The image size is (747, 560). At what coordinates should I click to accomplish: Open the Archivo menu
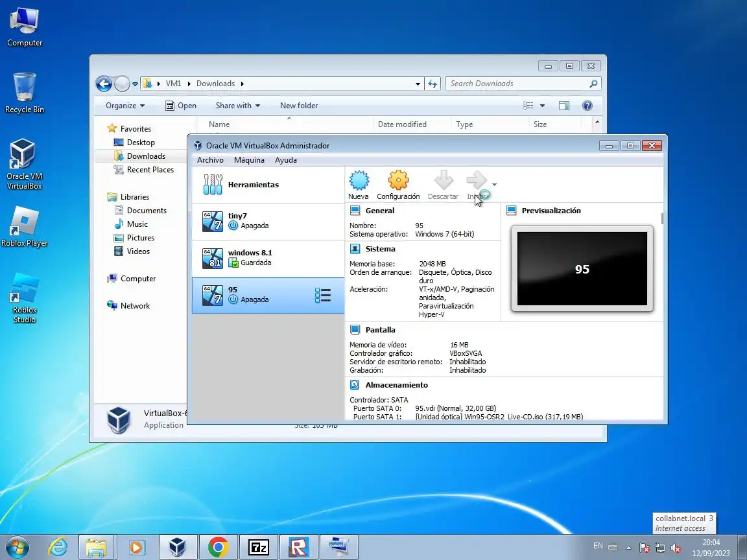click(210, 160)
